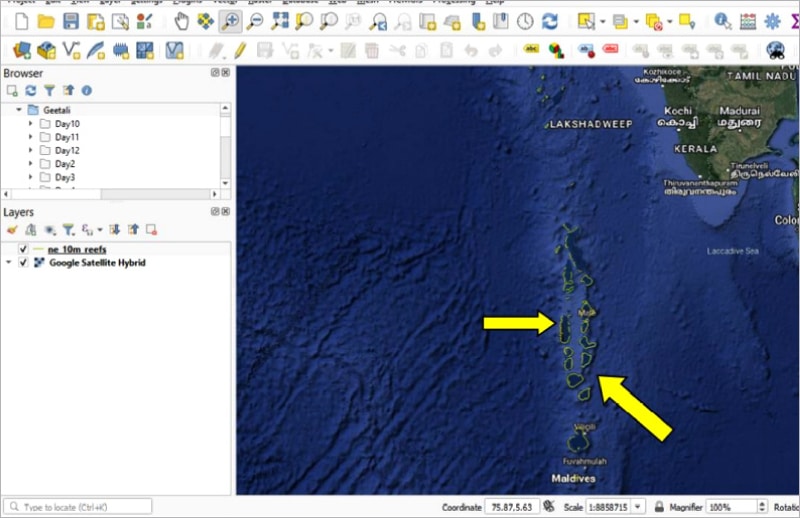Collapse the Geetali folder tree

(19, 110)
